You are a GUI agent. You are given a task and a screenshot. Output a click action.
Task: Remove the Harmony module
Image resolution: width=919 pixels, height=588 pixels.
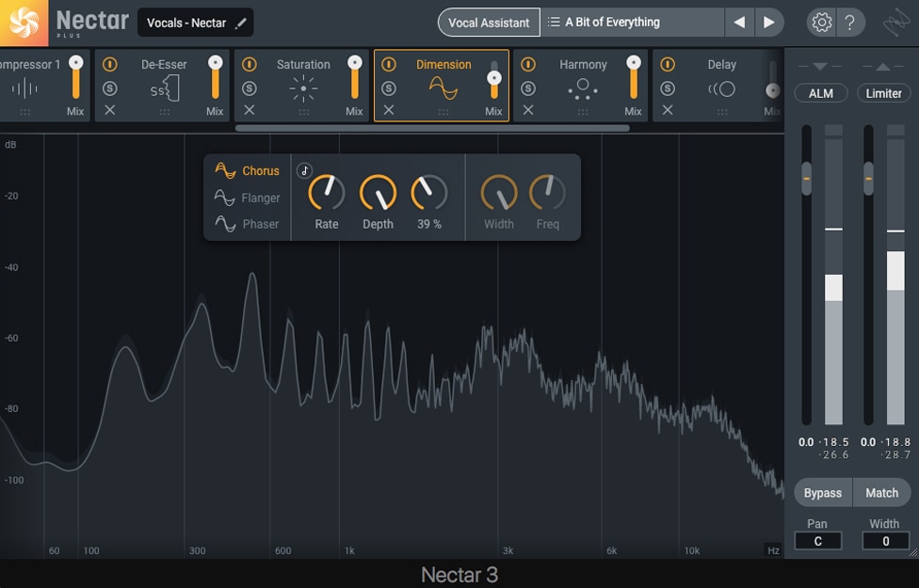pyautogui.click(x=528, y=110)
